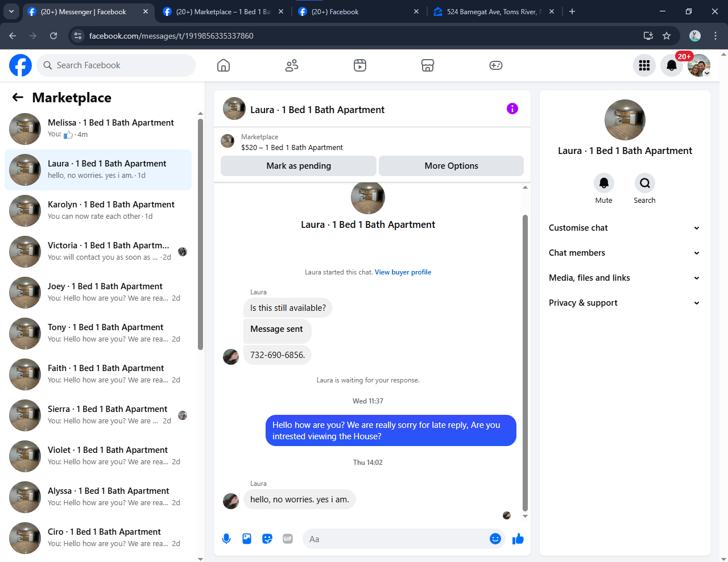Open the Faith conversation
Viewport: 728px width, 562px height.
tap(98, 374)
